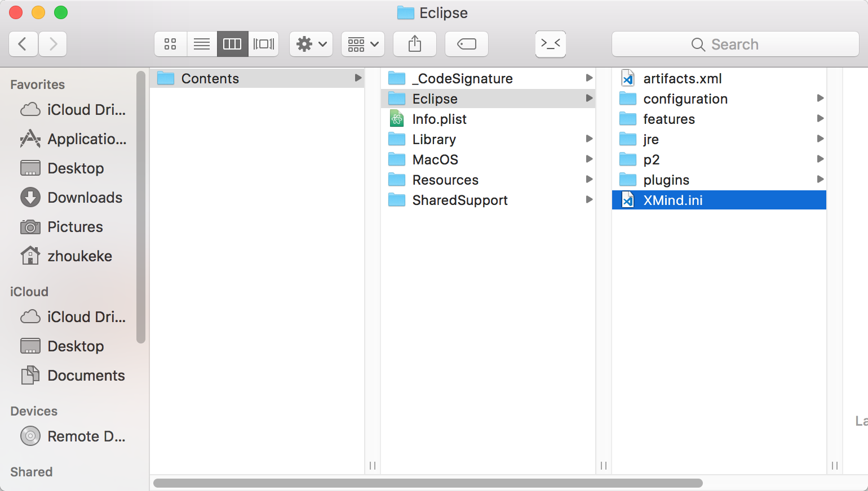Viewport: 868px width, 491px height.
Task: Open Applications in the sidebar
Action: 73,139
